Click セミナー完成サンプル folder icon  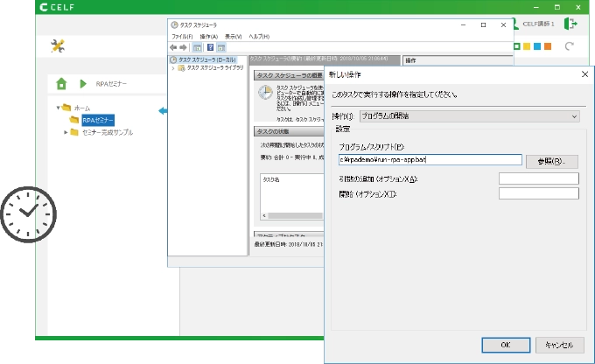point(74,132)
